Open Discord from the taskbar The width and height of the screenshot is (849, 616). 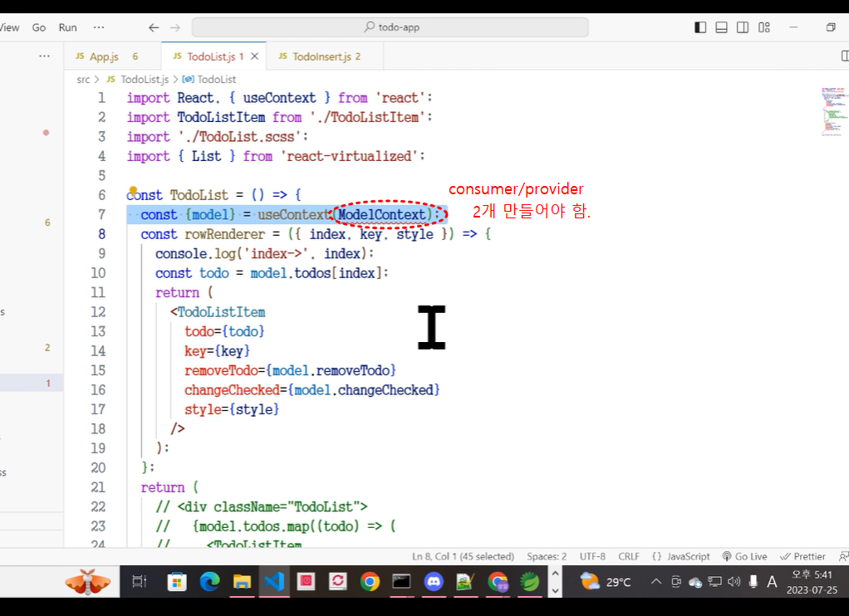[433, 582]
